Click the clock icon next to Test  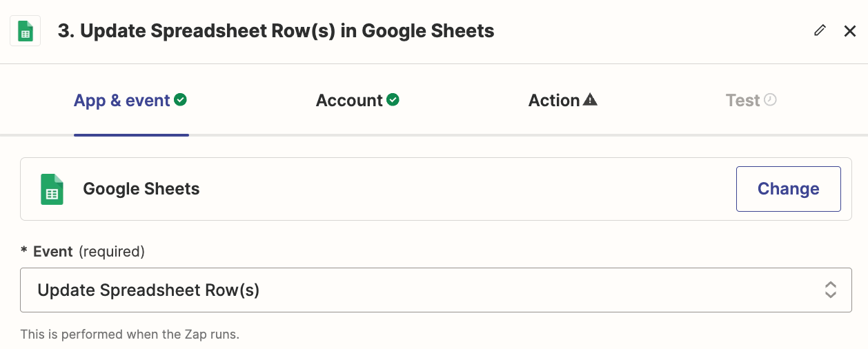pyautogui.click(x=770, y=100)
